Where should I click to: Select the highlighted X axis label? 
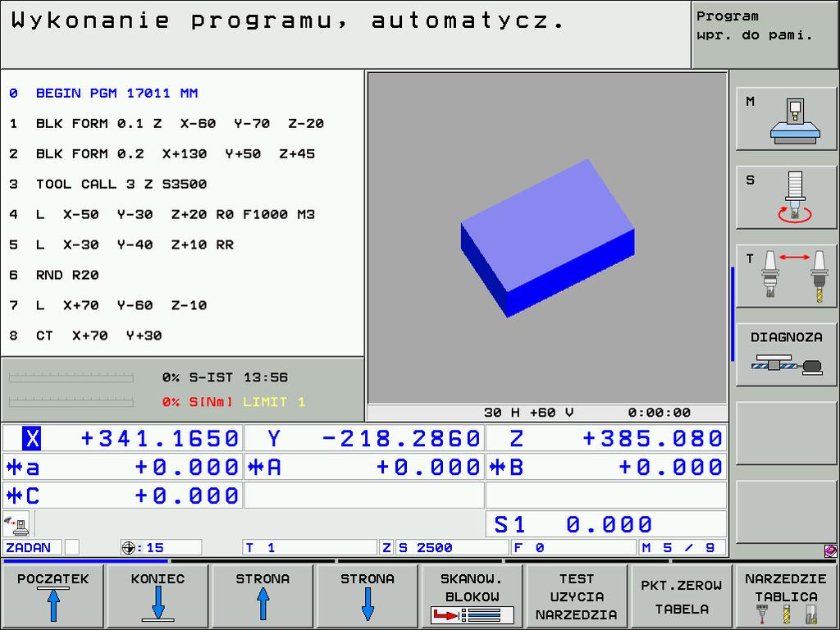(x=32, y=438)
